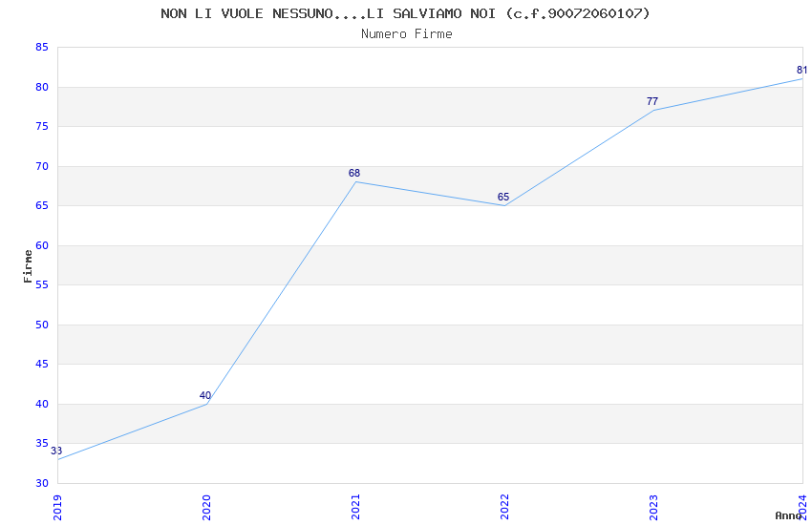812x525 pixels.
Task: Click the y-axis title Firme
Action: click(x=28, y=266)
